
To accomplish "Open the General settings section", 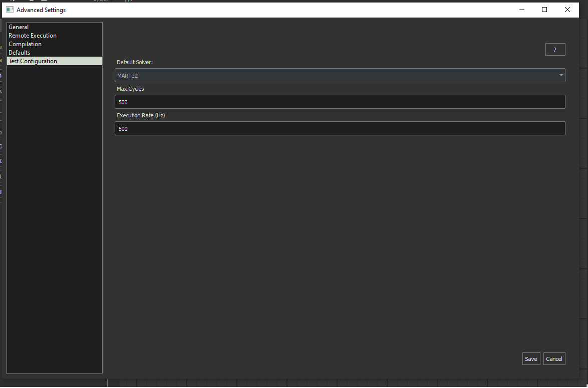I will (x=19, y=27).
